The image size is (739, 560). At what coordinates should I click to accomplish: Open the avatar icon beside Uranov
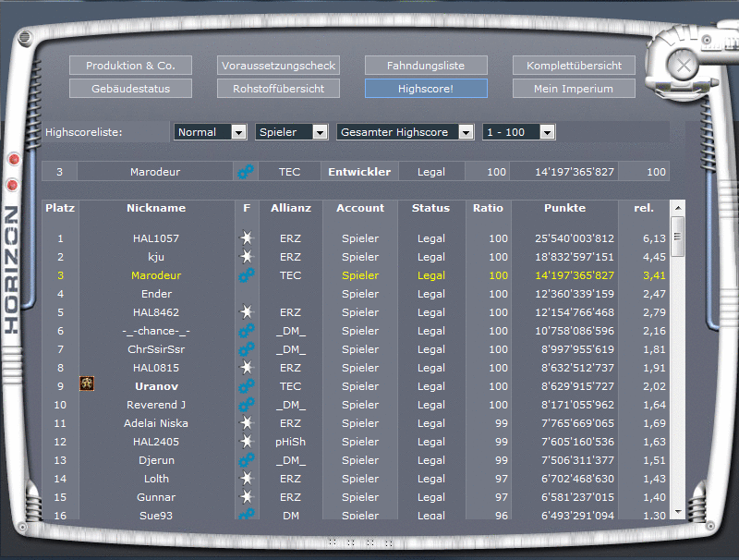(x=87, y=383)
